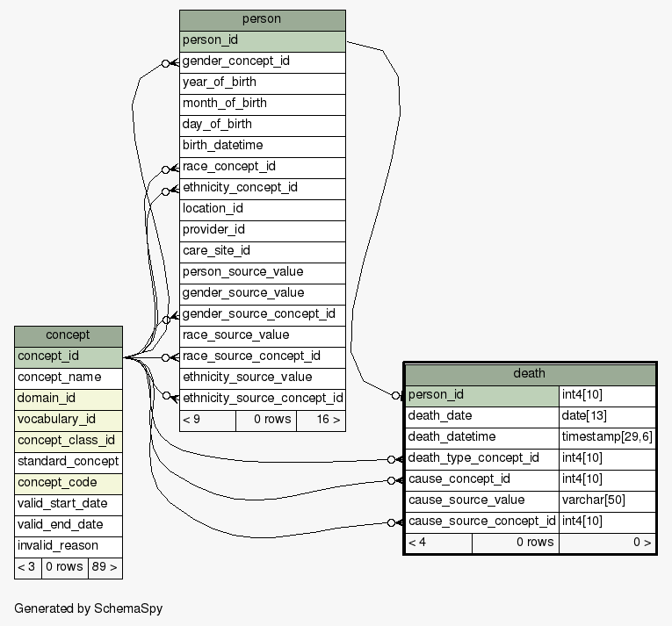Select the death_datetime column

point(481,437)
